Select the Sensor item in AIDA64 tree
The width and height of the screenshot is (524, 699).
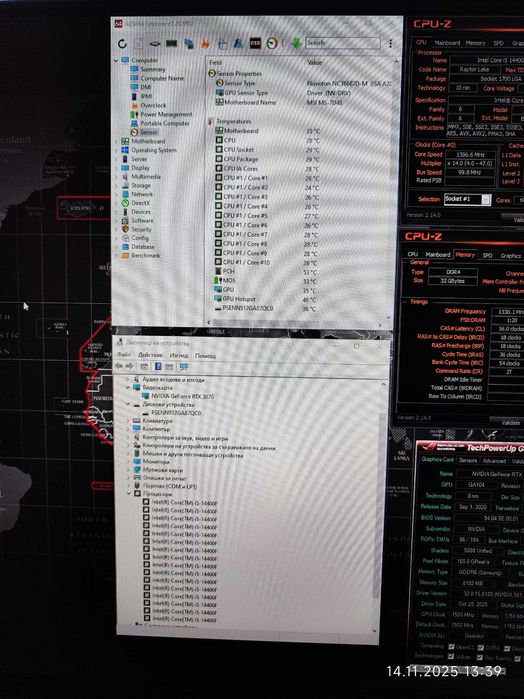(x=149, y=132)
